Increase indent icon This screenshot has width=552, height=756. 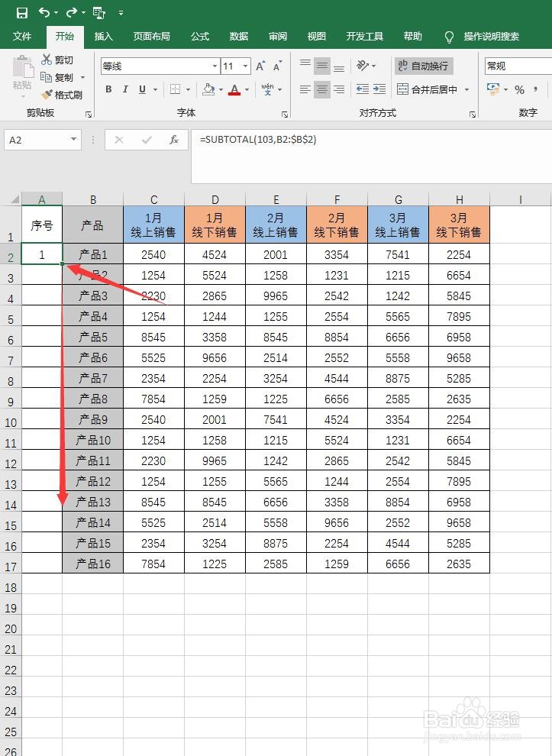tap(379, 89)
